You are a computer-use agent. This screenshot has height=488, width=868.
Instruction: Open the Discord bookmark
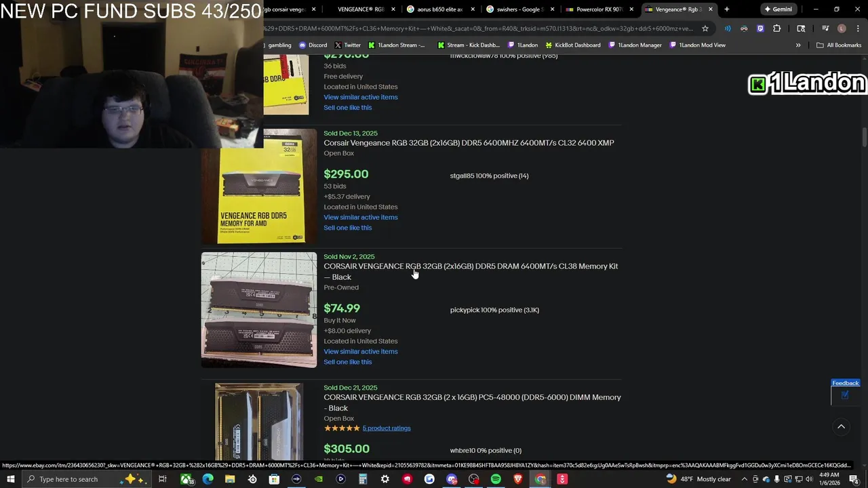pos(313,45)
